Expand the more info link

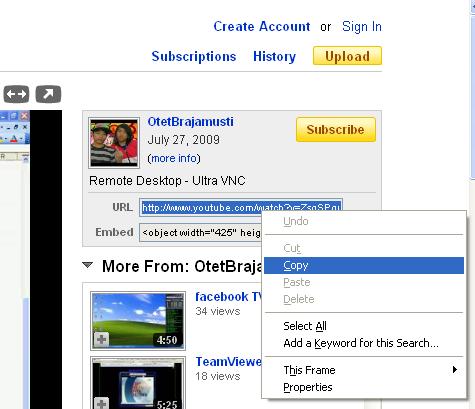[174, 158]
